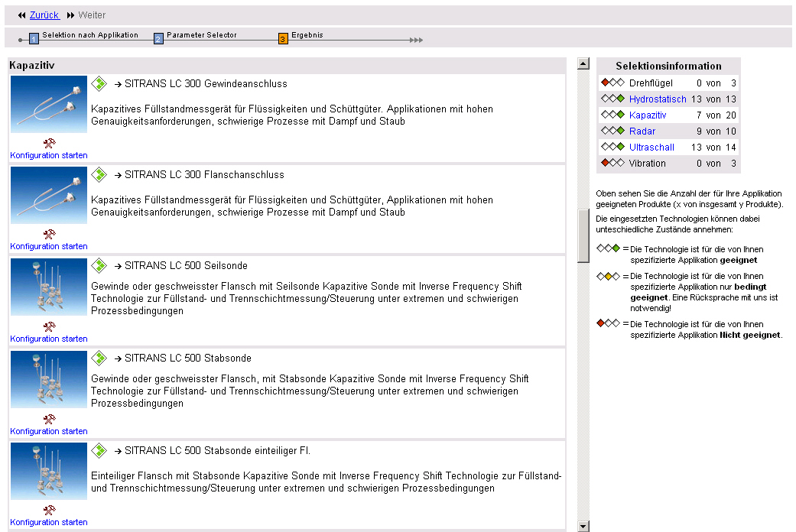Open Radar technology link
Image resolution: width=796 pixels, height=532 pixels.
[x=642, y=131]
